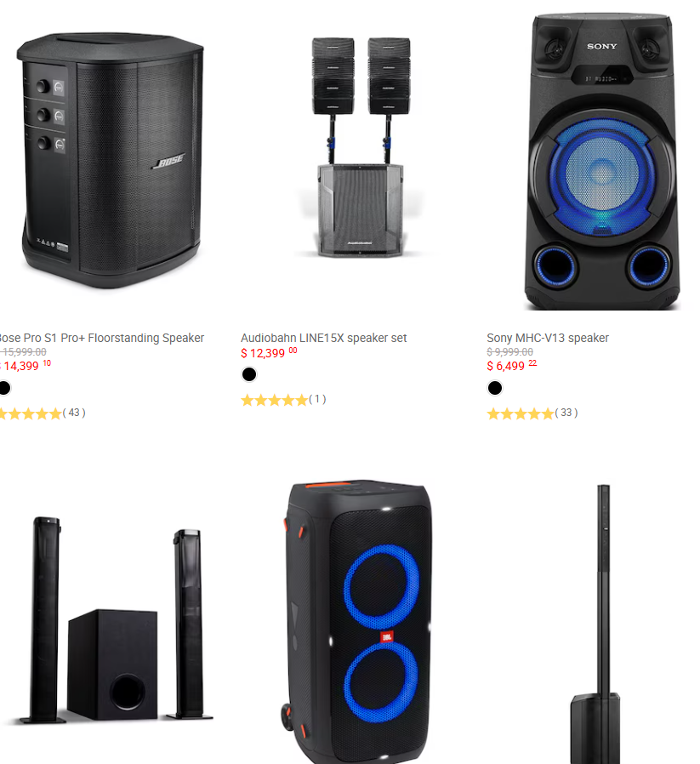Click the $6,499 sale price of Sony speaker
Image resolution: width=700 pixels, height=764 pixels.
(512, 366)
